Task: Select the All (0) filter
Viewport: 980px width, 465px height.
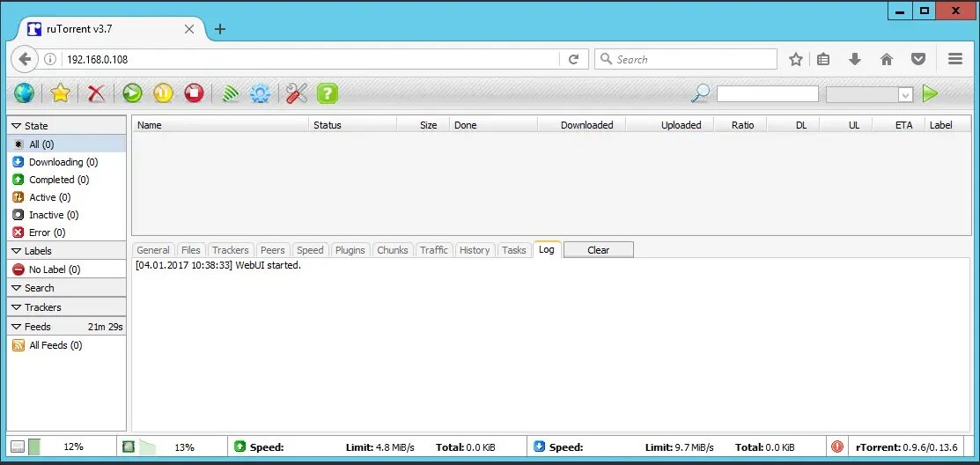Action: point(66,144)
